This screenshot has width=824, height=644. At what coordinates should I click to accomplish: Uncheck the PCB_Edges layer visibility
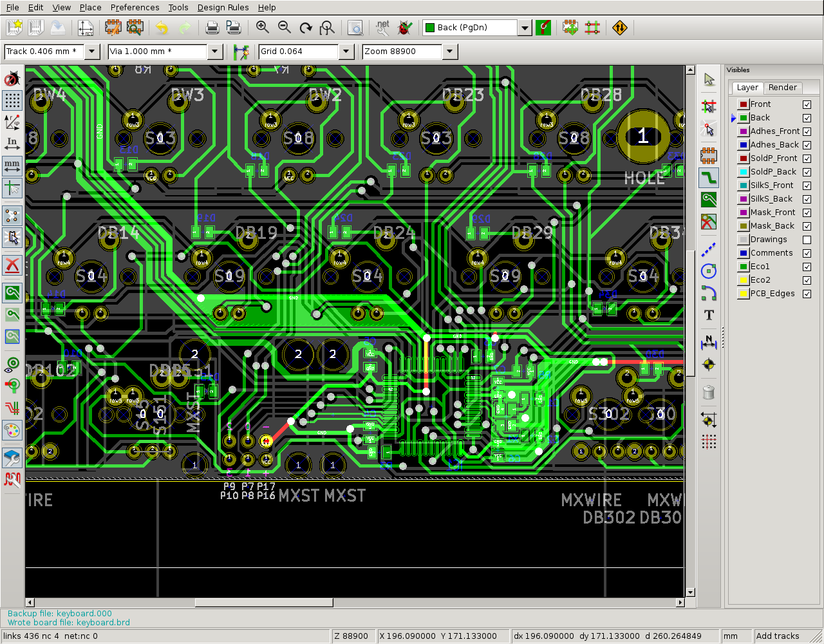tap(807, 294)
